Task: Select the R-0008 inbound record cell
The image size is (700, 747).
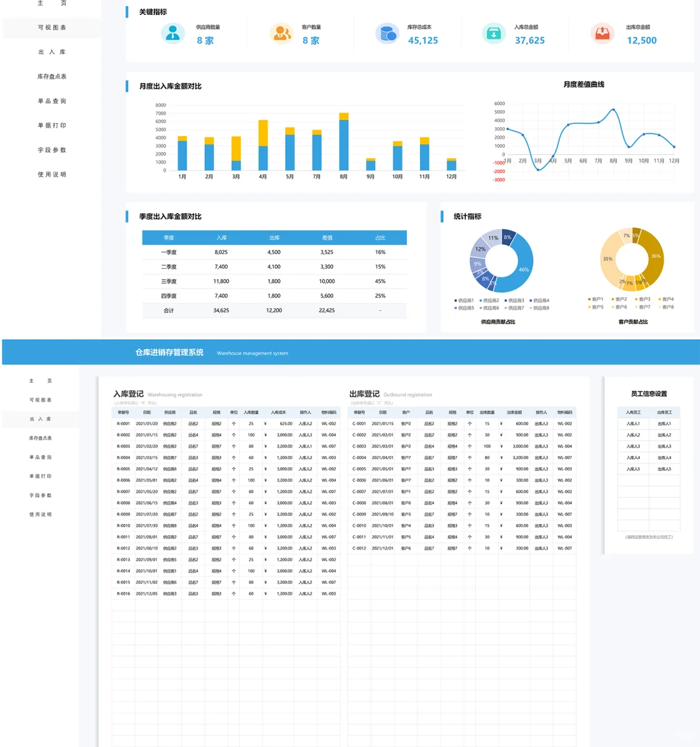Action: pyautogui.click(x=123, y=503)
